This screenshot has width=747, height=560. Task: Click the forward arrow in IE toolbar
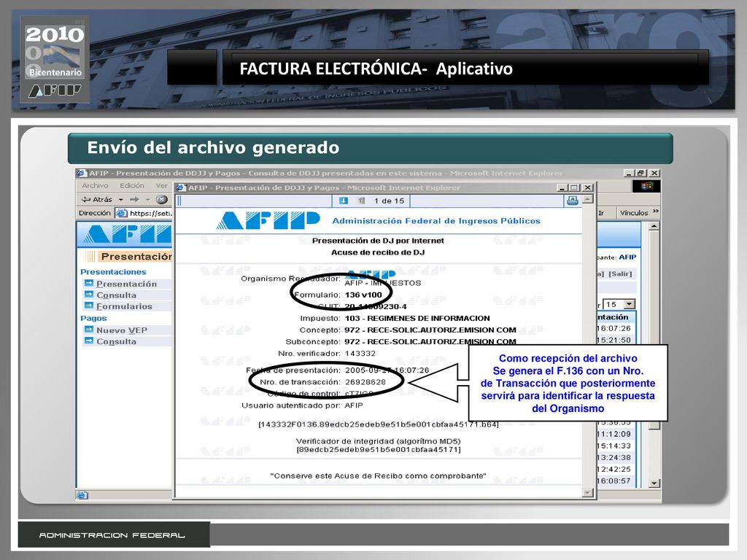tap(135, 200)
